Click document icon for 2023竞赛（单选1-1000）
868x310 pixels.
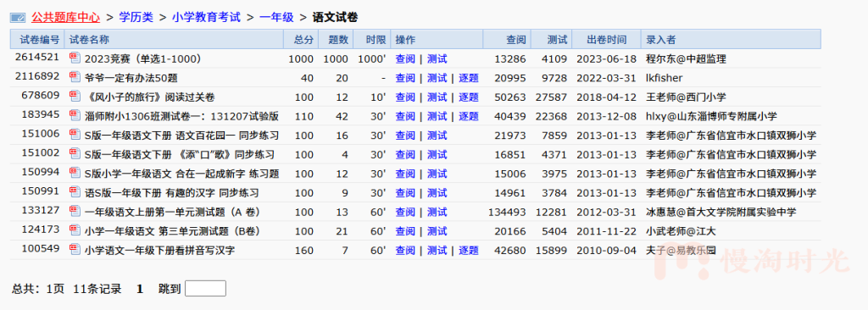pos(75,58)
